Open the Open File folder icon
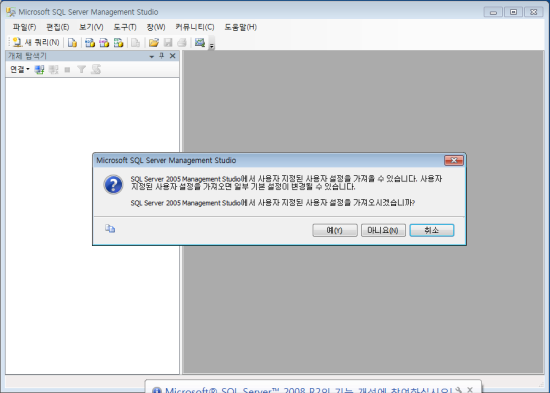This screenshot has height=393, width=550. (154, 43)
